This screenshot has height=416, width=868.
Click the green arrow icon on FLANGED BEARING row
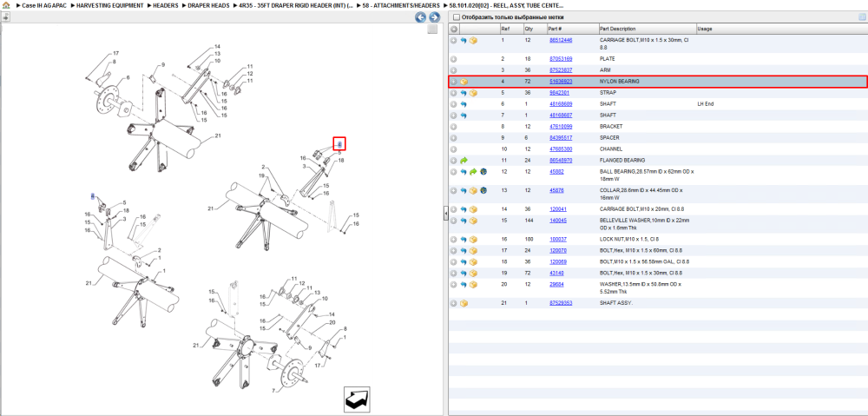coord(464,161)
